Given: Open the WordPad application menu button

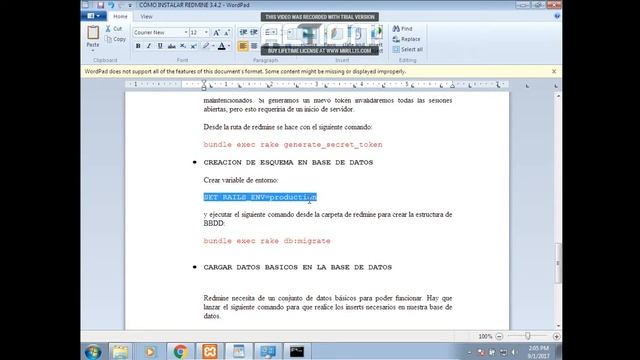Looking at the screenshot, I should [94, 16].
